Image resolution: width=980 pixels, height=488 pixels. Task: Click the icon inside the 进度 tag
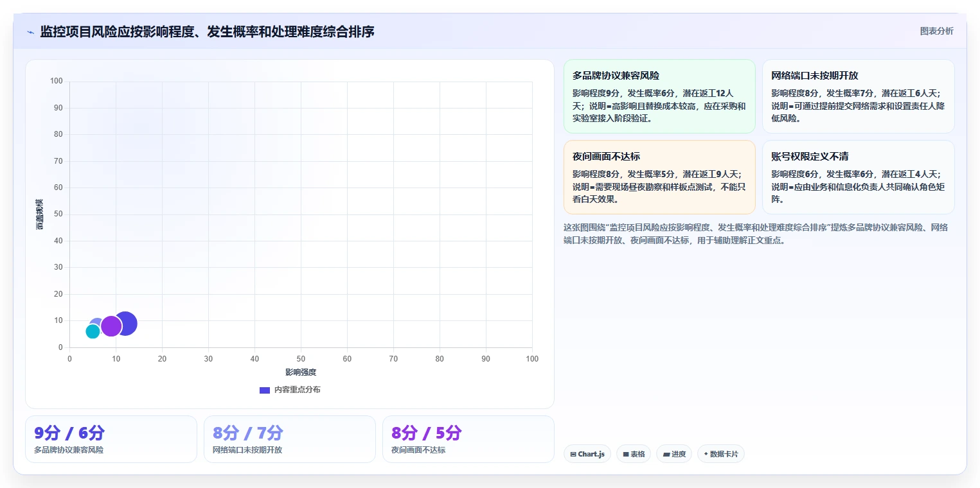(x=666, y=455)
